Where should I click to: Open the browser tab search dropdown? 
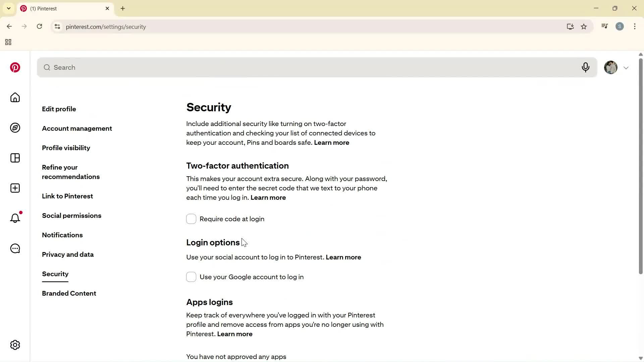pyautogui.click(x=9, y=8)
